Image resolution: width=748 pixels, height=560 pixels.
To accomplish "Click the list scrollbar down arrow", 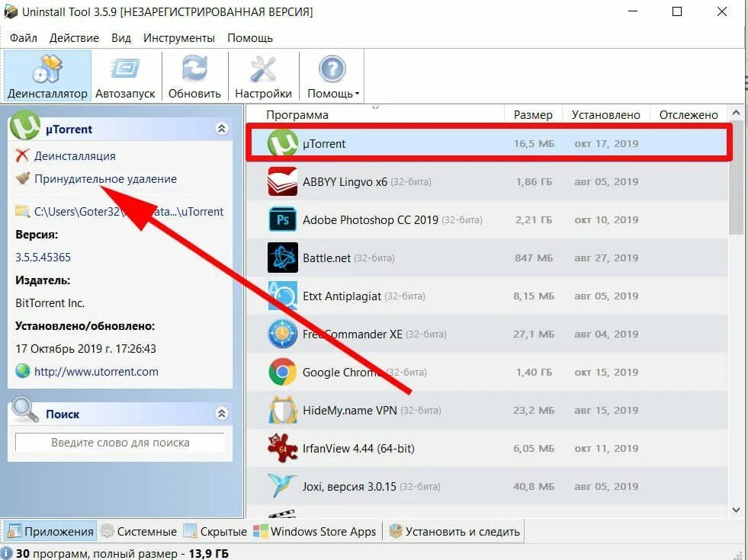I will click(736, 510).
